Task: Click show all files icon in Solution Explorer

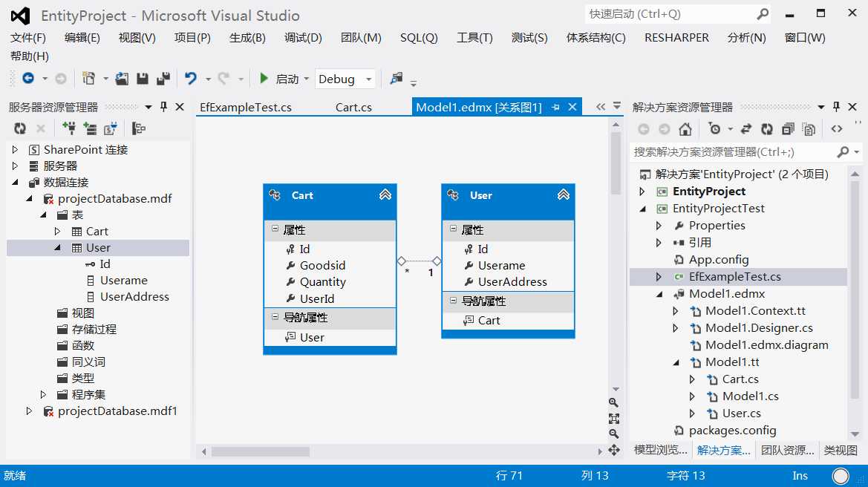Action: click(809, 129)
